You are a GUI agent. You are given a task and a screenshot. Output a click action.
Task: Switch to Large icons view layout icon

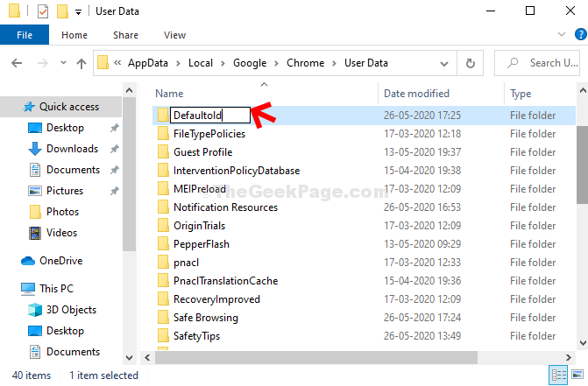pyautogui.click(x=577, y=375)
